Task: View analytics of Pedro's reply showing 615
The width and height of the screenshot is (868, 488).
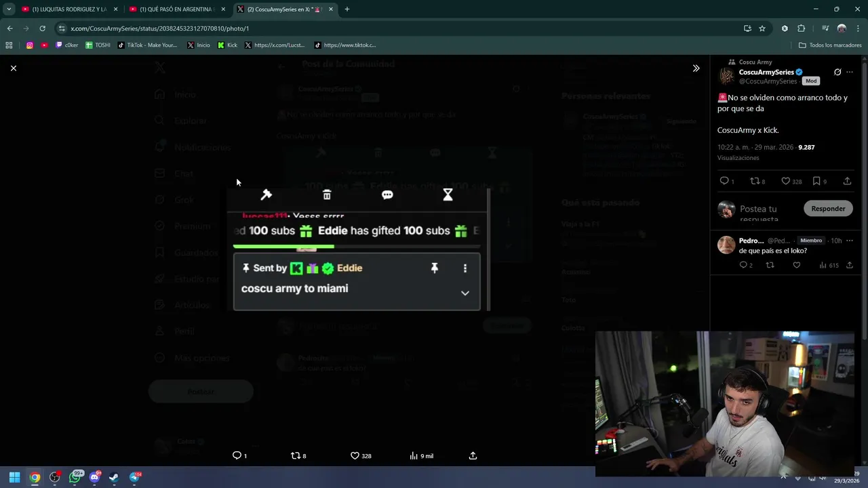Action: click(x=829, y=265)
